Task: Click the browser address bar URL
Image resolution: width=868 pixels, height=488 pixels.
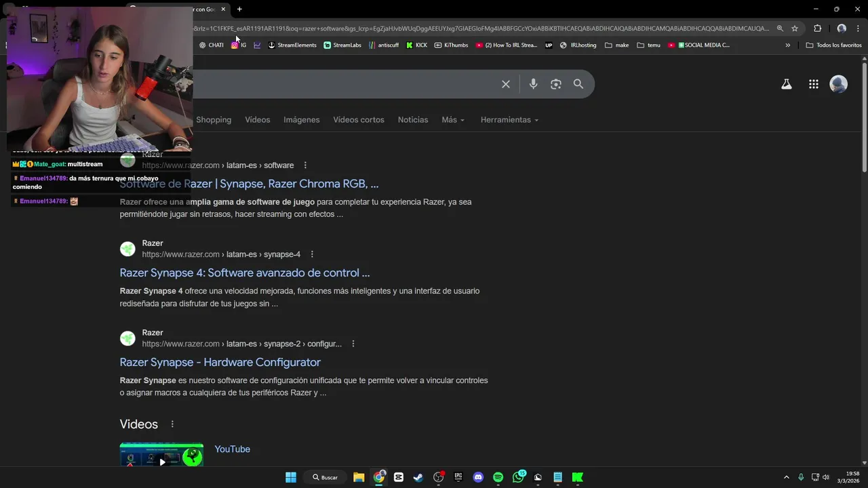Action: click(481, 28)
